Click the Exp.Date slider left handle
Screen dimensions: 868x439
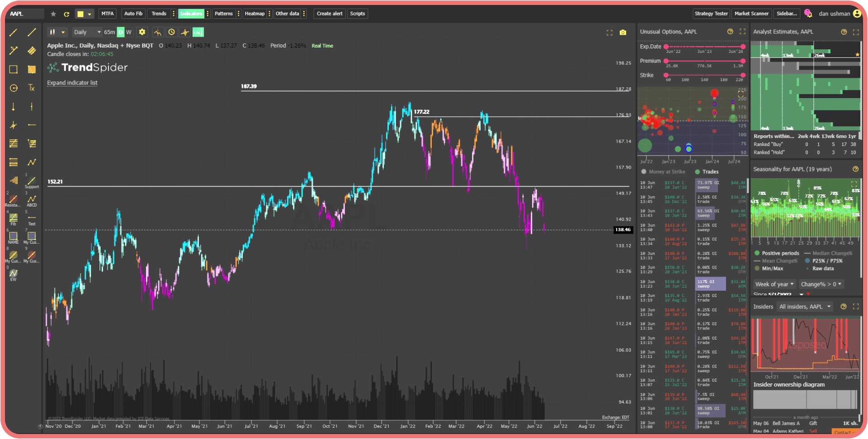point(666,47)
